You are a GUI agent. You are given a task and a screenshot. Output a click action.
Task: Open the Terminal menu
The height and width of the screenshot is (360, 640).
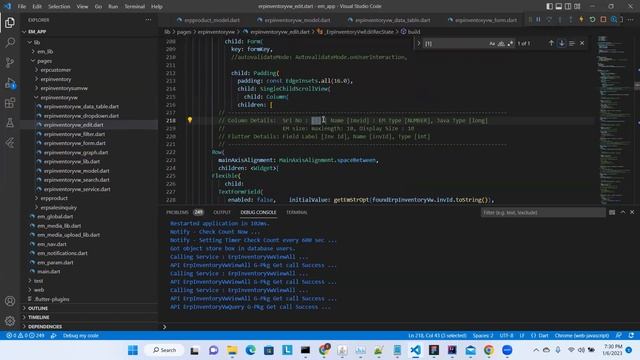pos(134,6)
